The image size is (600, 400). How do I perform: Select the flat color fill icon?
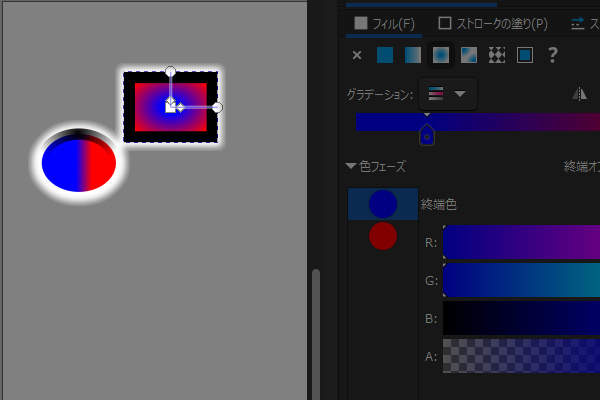pyautogui.click(x=385, y=55)
